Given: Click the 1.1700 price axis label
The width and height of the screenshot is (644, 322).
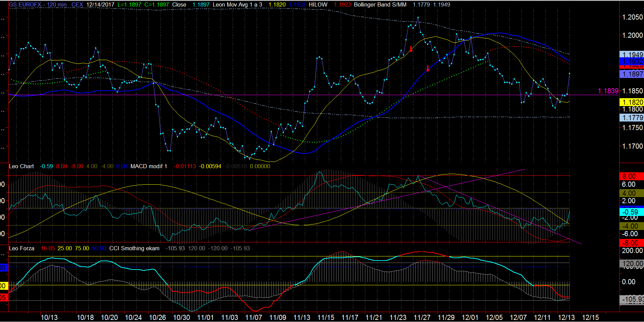Looking at the screenshot, I should (x=633, y=146).
